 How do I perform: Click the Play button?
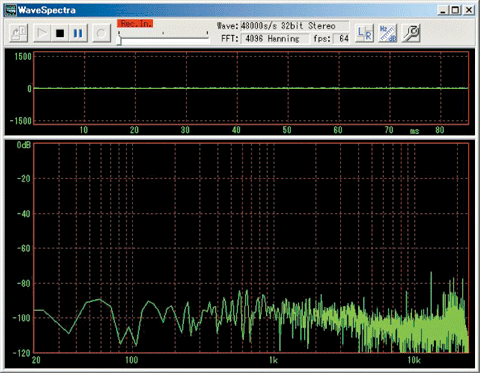42,33
